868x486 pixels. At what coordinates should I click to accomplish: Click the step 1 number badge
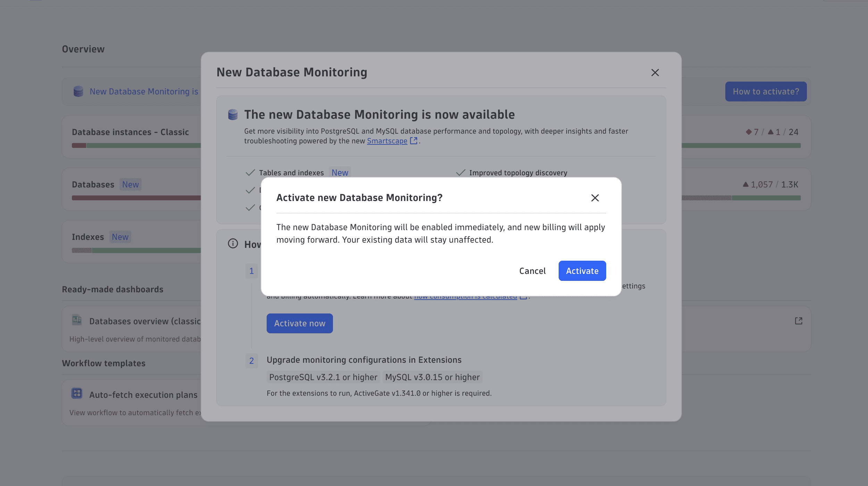pyautogui.click(x=251, y=271)
